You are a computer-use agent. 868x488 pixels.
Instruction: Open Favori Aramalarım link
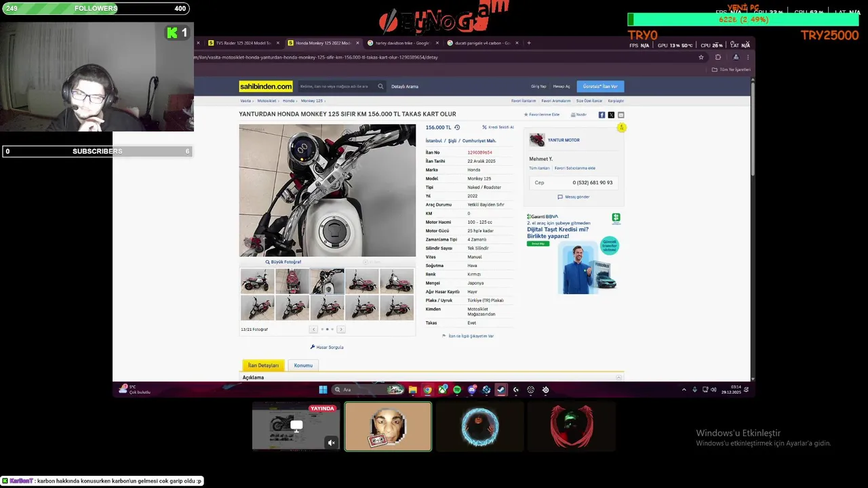click(556, 101)
